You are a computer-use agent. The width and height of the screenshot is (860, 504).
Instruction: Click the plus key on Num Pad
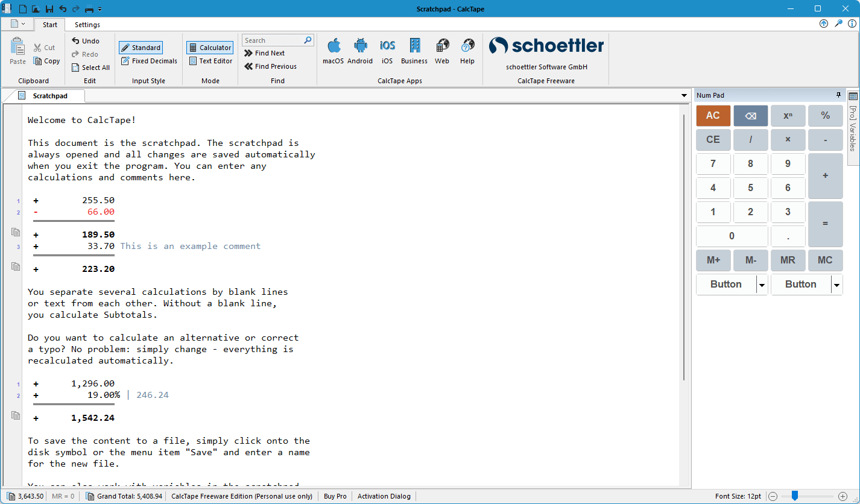click(825, 176)
